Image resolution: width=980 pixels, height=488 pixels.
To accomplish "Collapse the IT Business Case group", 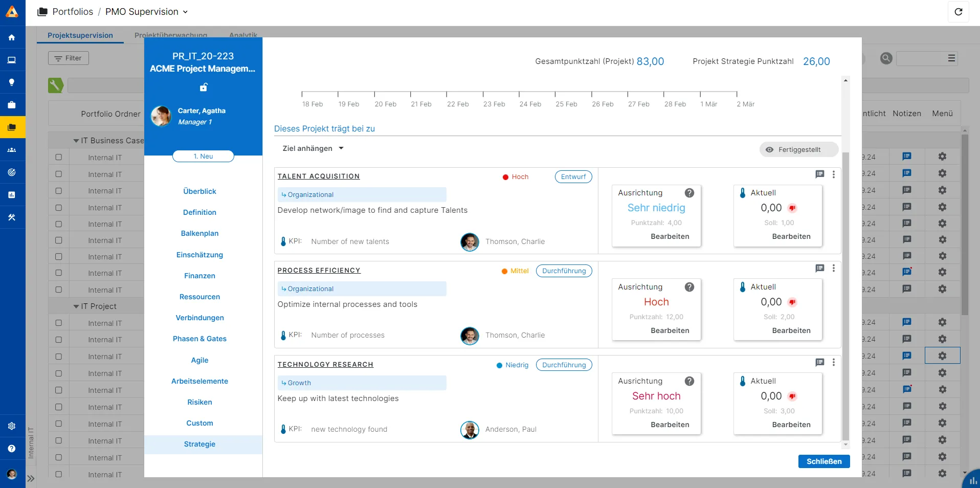I will pos(76,141).
